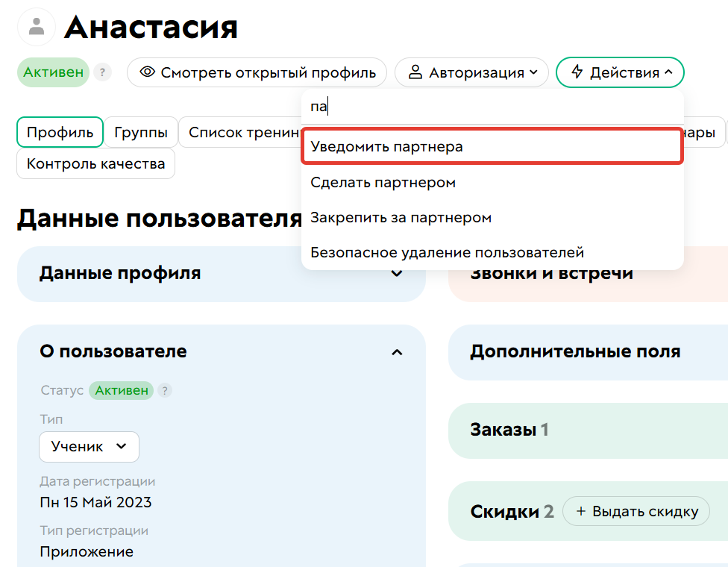
Task: Switch to the Группы tab
Action: (141, 132)
